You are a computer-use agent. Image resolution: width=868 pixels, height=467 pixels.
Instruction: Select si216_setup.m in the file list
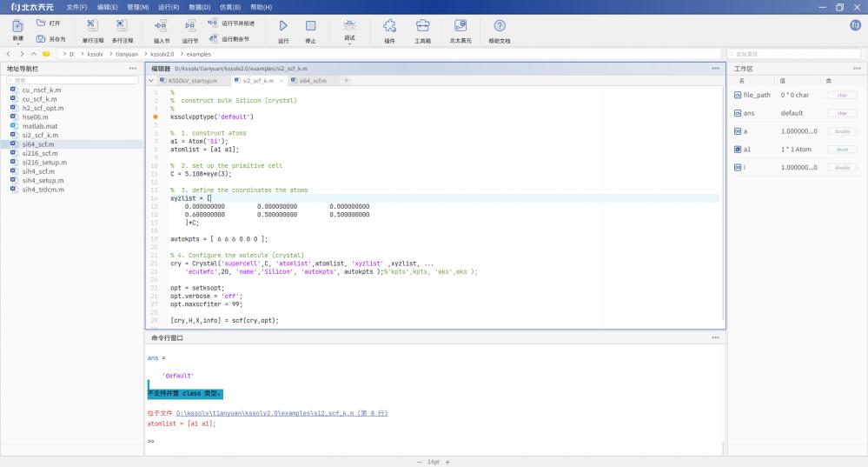44,163
